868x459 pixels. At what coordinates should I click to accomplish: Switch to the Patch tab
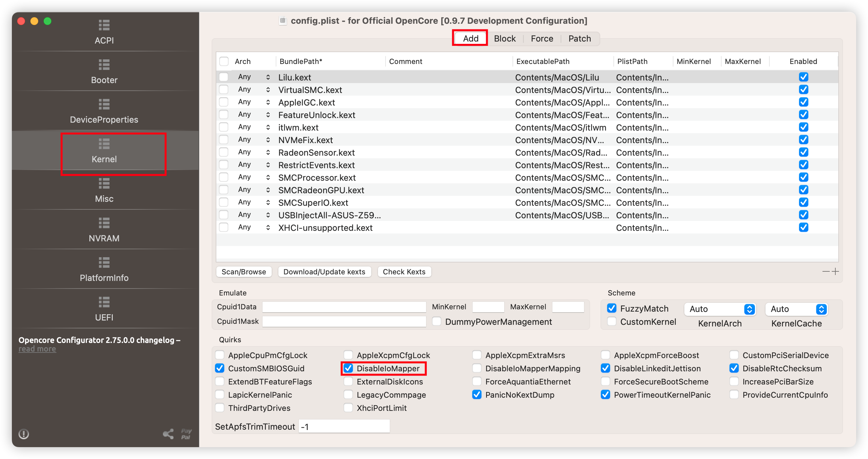click(x=579, y=39)
